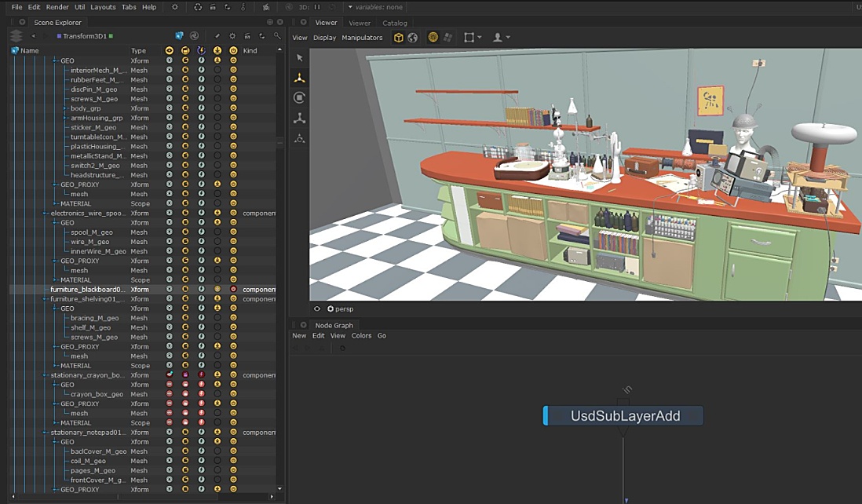
Task: Toggle the visibility icon in shelf_M_geo row
Action: (170, 327)
